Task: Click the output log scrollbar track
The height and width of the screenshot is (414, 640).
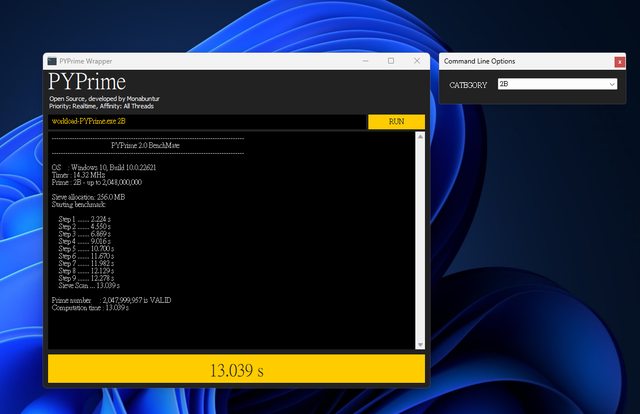Action: coord(421,240)
